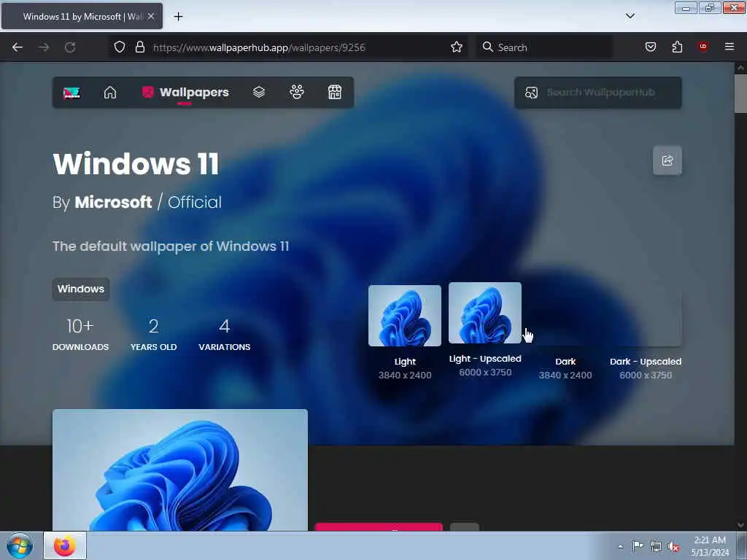Expand the list all tabs chevron
747x560 pixels.
[630, 16]
